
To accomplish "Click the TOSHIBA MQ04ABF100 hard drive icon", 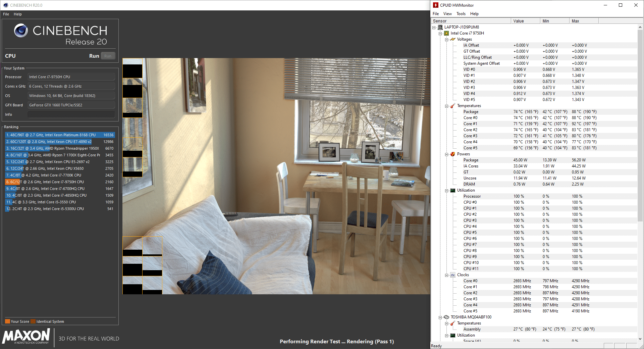I will click(446, 317).
